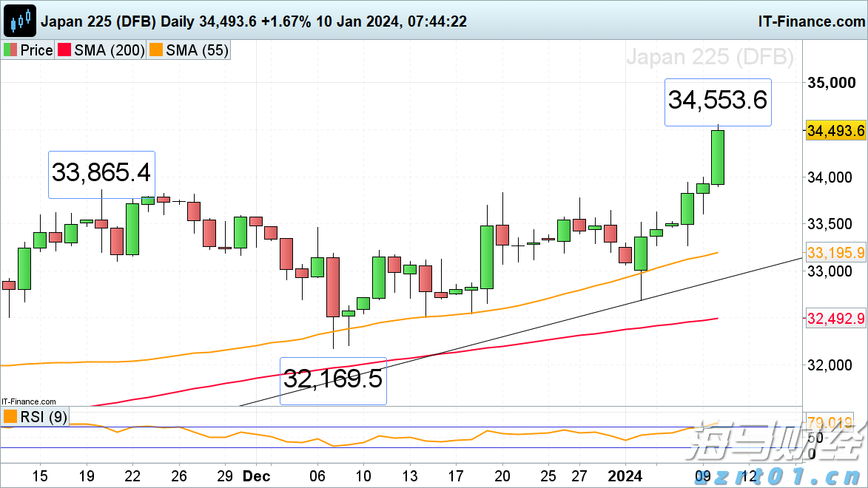
Task: Select the 32,169.5 annotation box
Action: [x=333, y=381]
